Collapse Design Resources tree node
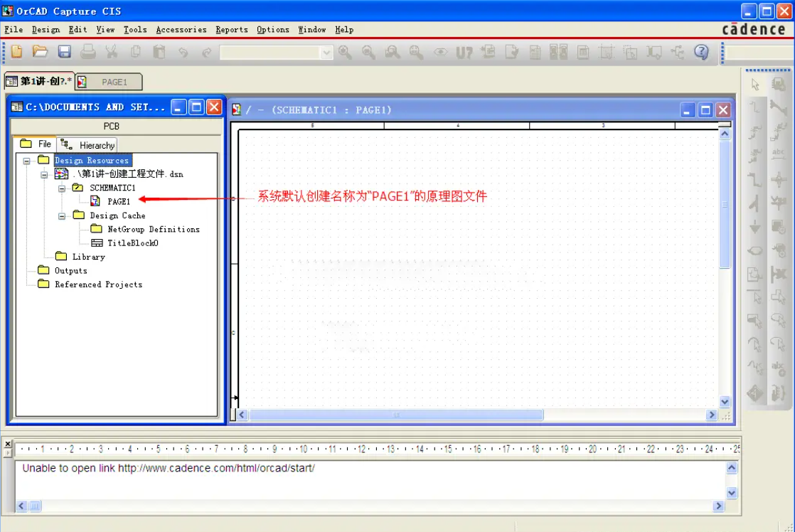 click(26, 161)
